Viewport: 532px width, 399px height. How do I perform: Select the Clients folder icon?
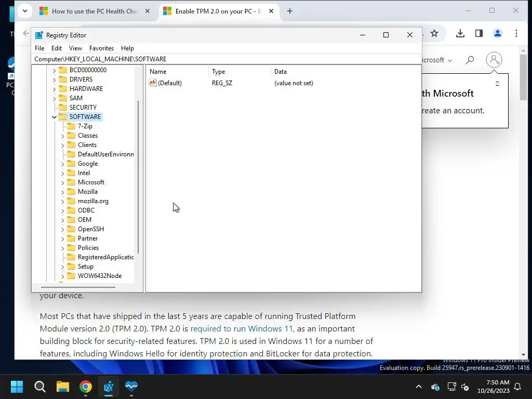pos(71,145)
